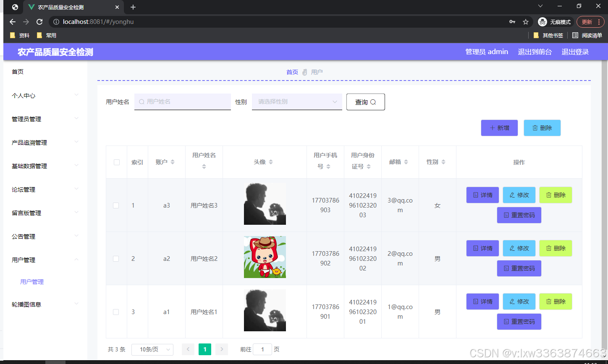Open the 性别 select dropdown

tap(297, 101)
